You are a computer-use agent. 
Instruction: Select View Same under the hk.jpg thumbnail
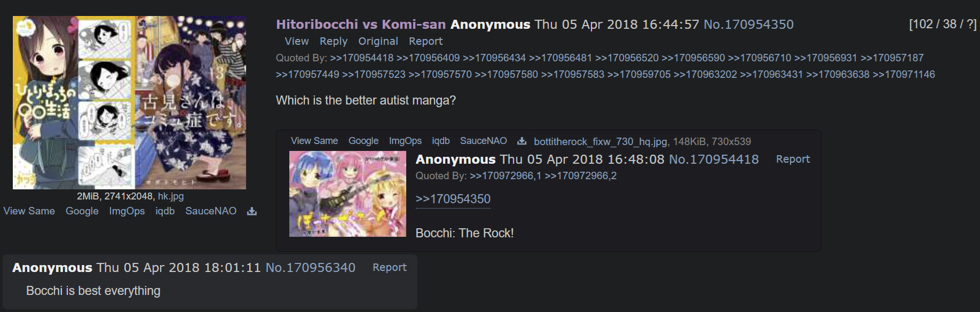coord(29,211)
